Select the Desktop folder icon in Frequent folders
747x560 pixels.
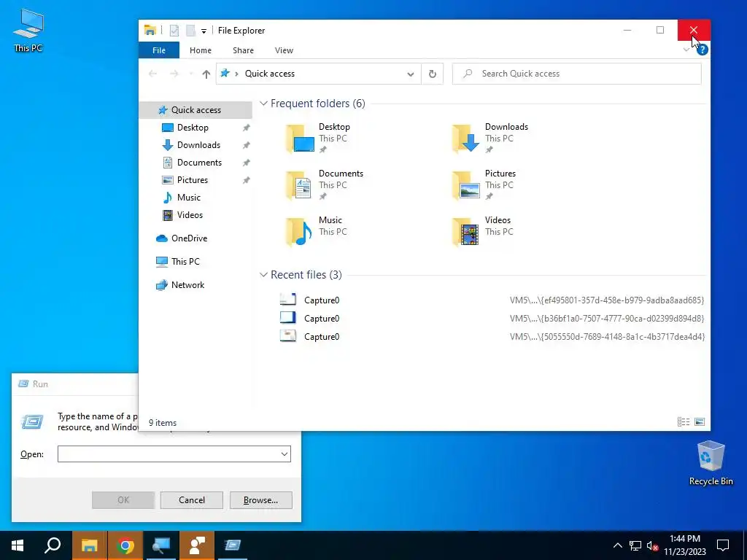(300, 139)
